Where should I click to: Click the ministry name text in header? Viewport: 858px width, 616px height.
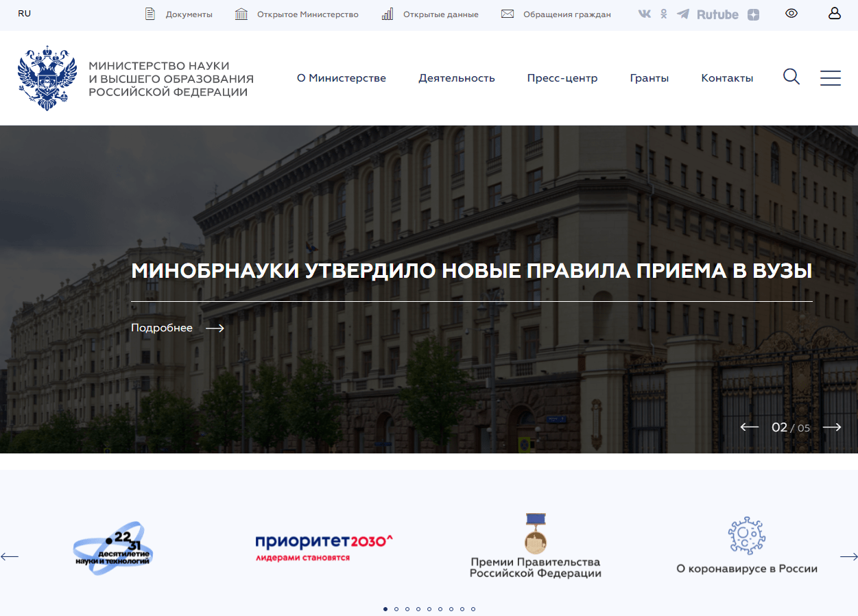(x=171, y=79)
